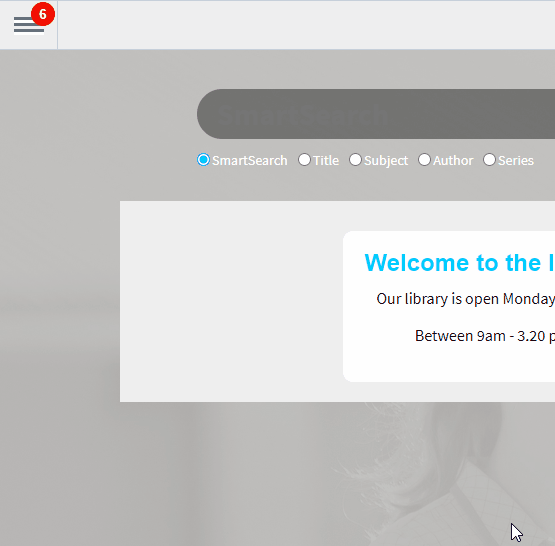The image size is (555, 546).
Task: Choose the Subject radio button
Action: (355, 160)
